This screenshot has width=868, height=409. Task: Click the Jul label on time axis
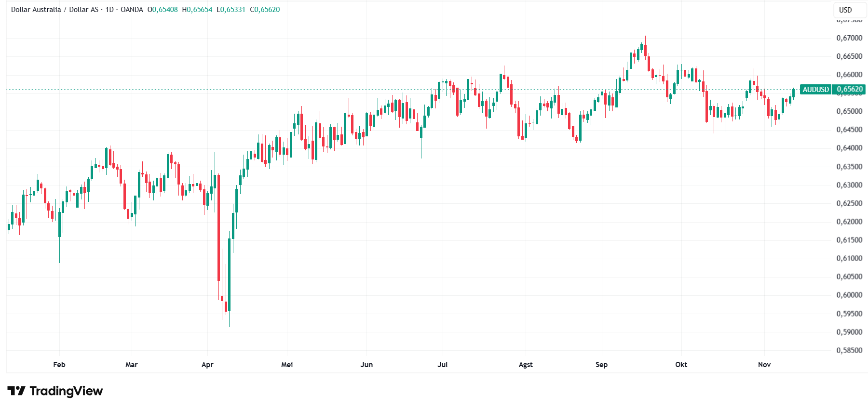[443, 364]
